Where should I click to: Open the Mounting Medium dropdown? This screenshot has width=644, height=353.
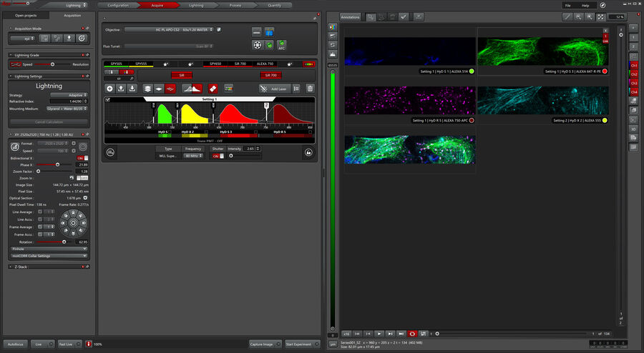67,109
